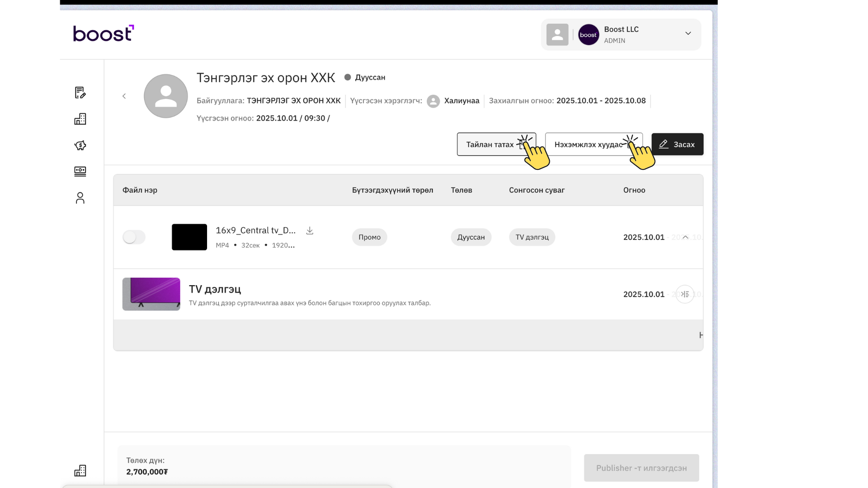Click the boost logo
This screenshot has height=488, width=868.
click(x=104, y=33)
